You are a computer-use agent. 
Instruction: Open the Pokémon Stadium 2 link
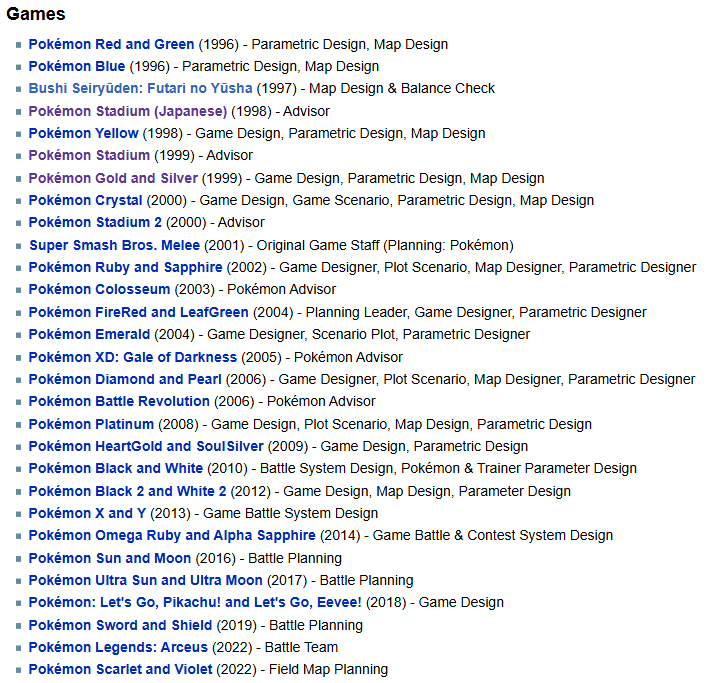[95, 222]
